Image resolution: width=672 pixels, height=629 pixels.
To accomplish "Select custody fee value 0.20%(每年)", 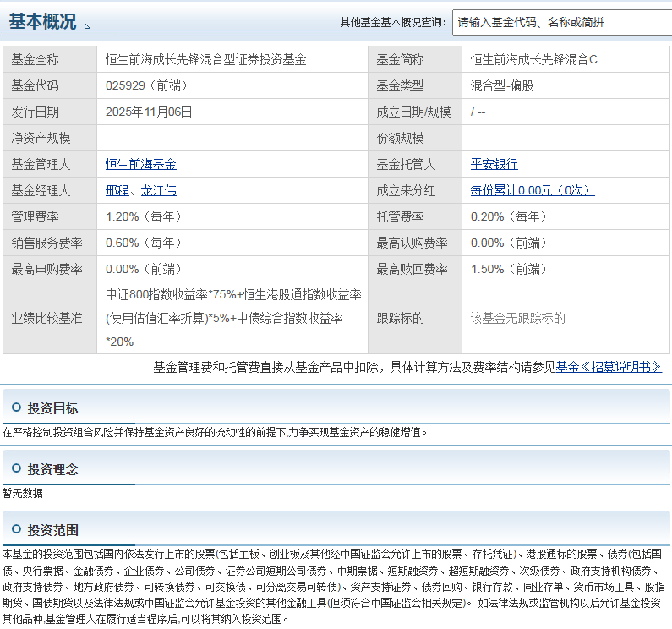I will coord(509,216).
